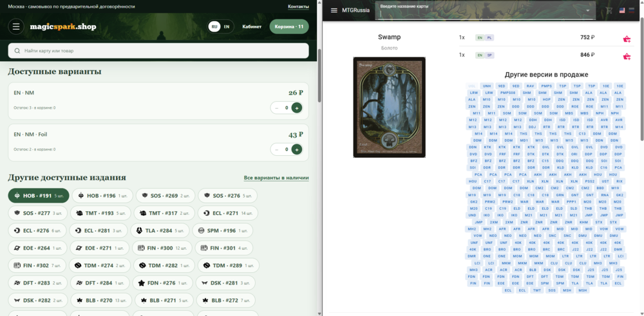Click the magicspark card search field
This screenshot has height=316, width=644.
pyautogui.click(x=158, y=51)
